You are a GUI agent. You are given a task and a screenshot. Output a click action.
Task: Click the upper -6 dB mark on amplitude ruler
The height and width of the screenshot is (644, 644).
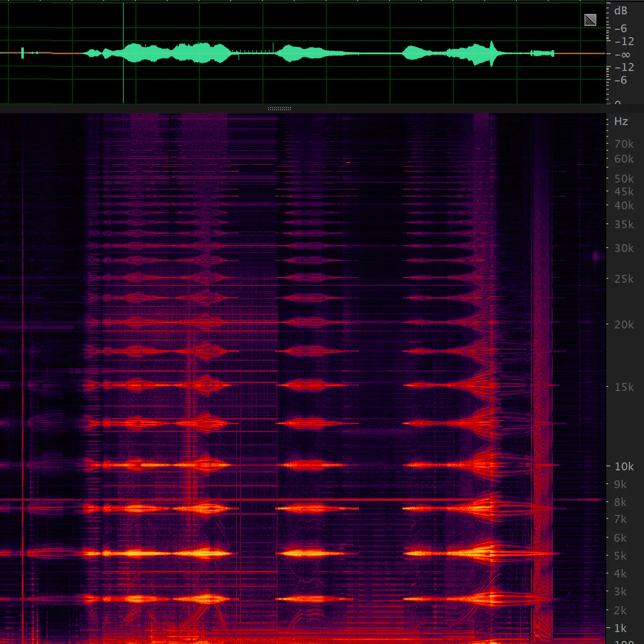click(621, 29)
